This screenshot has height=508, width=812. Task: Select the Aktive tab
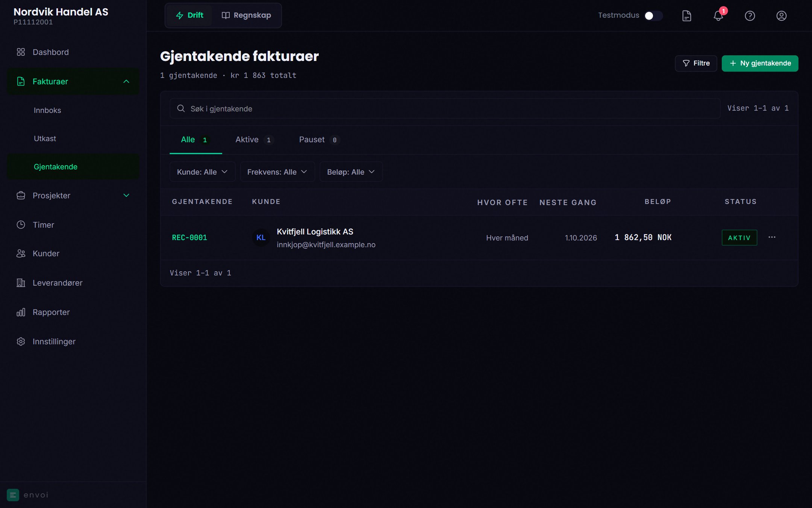click(x=255, y=140)
